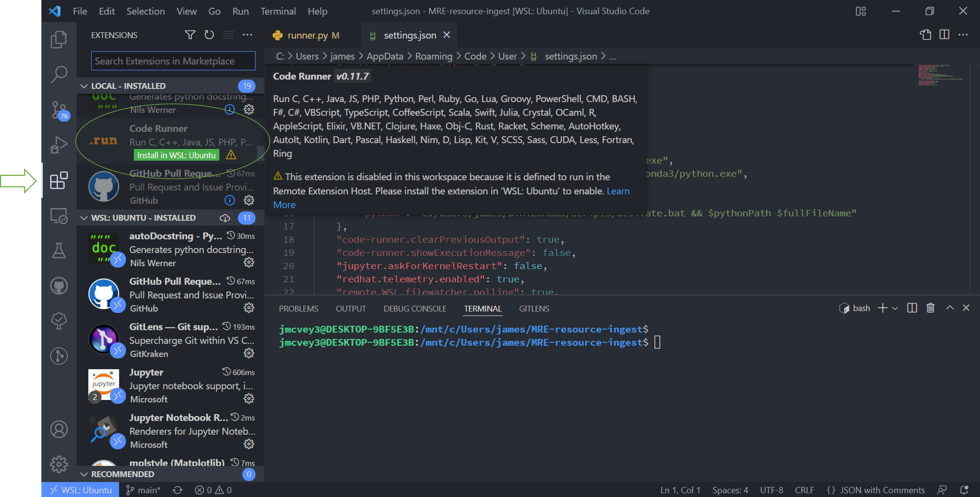Click the feedback icon in status bar
The height and width of the screenshot is (497, 980).
(942, 490)
